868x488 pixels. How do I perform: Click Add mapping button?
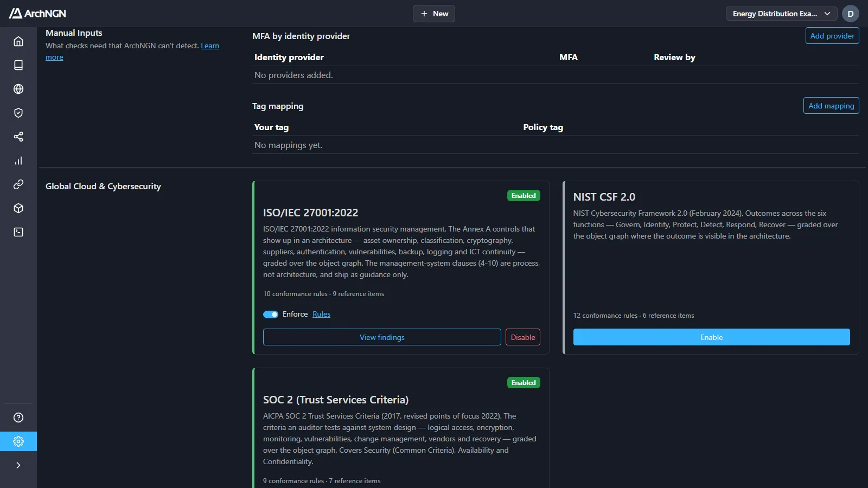831,106
